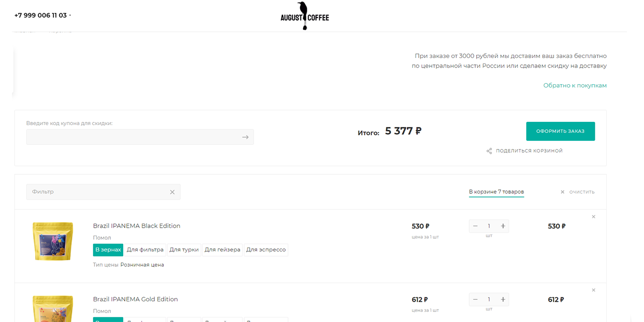The image size is (644, 322).
Task: Decrease Black Edition quantity with minus
Action: pyautogui.click(x=475, y=226)
